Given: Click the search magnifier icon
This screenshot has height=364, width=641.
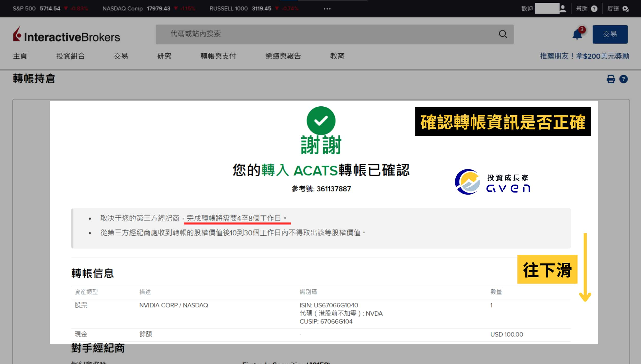Looking at the screenshot, I should (503, 34).
